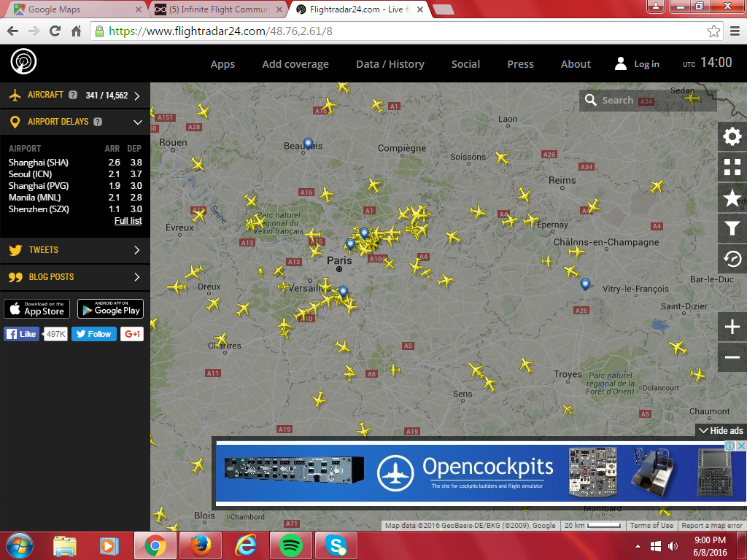Open Skype from the taskbar
The height and width of the screenshot is (560, 747).
click(336, 545)
